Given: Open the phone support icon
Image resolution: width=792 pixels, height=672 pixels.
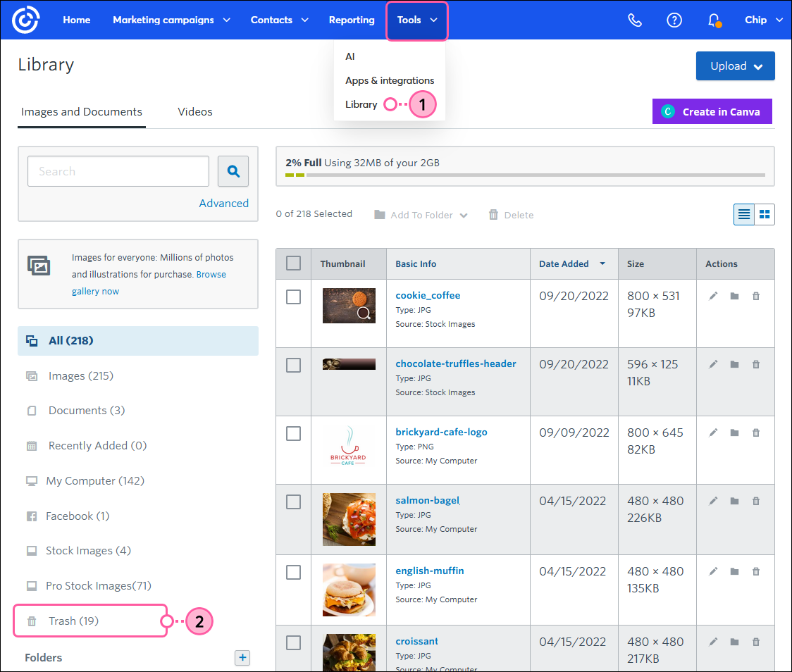Looking at the screenshot, I should pyautogui.click(x=635, y=20).
